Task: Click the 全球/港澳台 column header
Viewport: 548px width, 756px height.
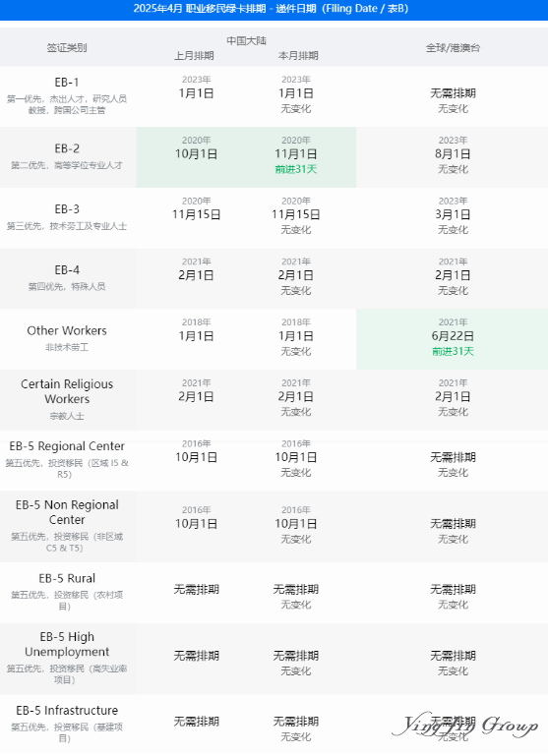Action: click(x=453, y=48)
